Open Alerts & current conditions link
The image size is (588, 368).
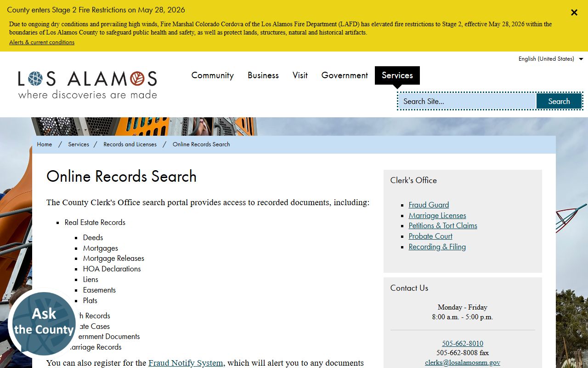[42, 42]
